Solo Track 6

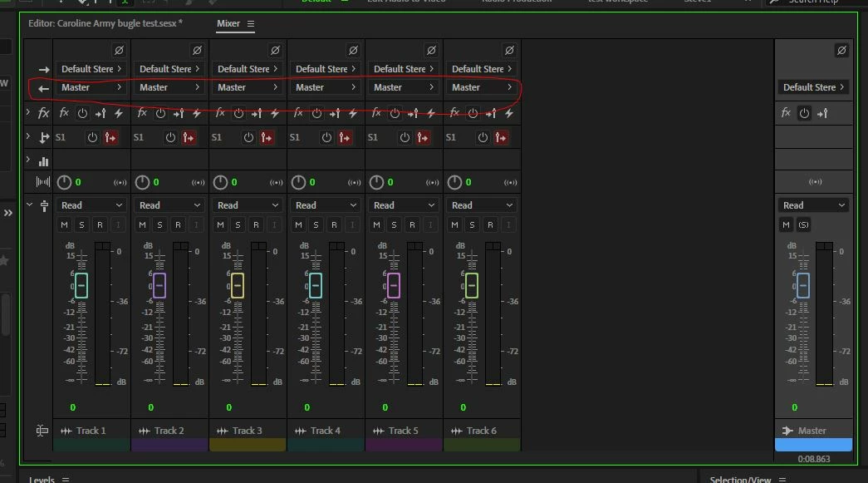(472, 225)
